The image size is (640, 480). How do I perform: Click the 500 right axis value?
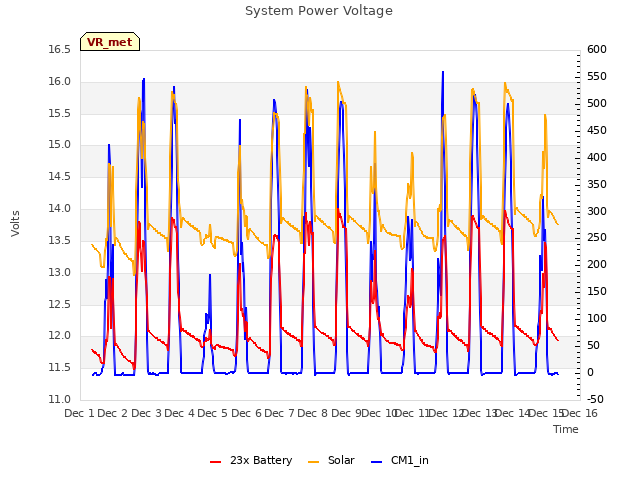click(x=597, y=104)
